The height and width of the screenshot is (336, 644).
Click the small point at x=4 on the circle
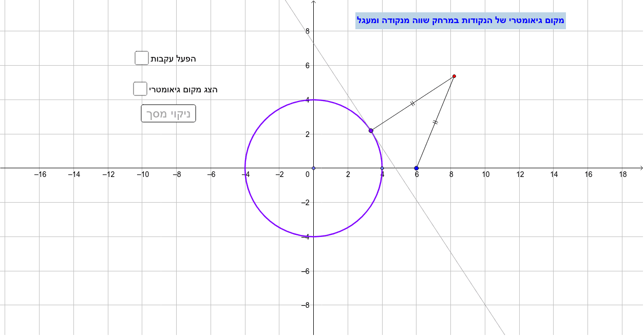[382, 168]
